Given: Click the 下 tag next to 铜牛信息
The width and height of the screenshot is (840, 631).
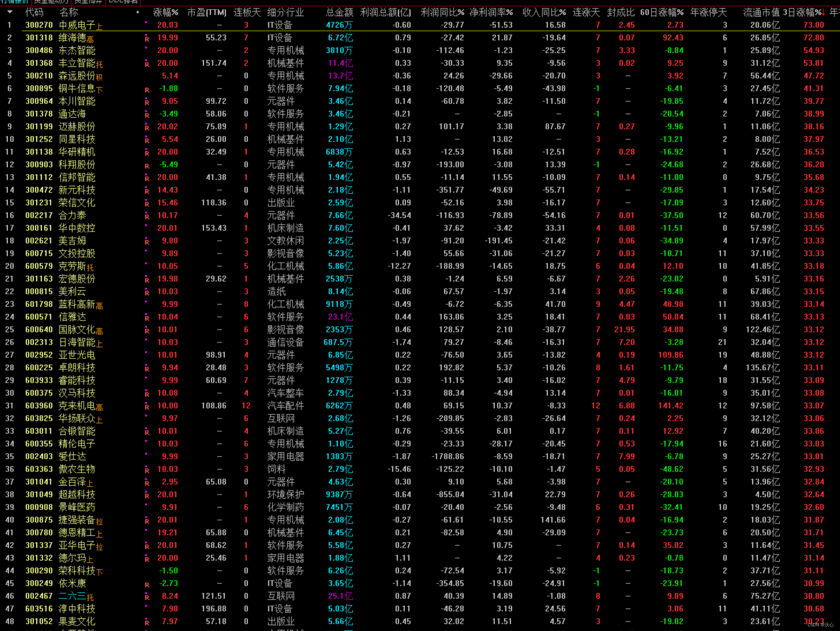Looking at the screenshot, I should [100, 90].
